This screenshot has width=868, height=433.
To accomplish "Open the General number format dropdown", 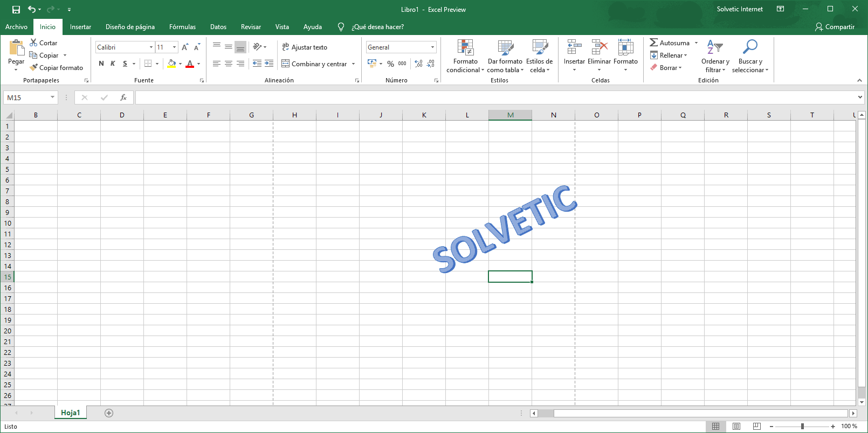I will click(x=432, y=47).
